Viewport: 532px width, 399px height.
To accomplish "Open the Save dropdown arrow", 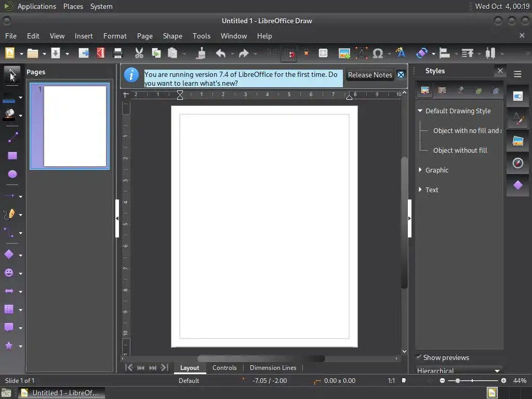I will point(67,54).
